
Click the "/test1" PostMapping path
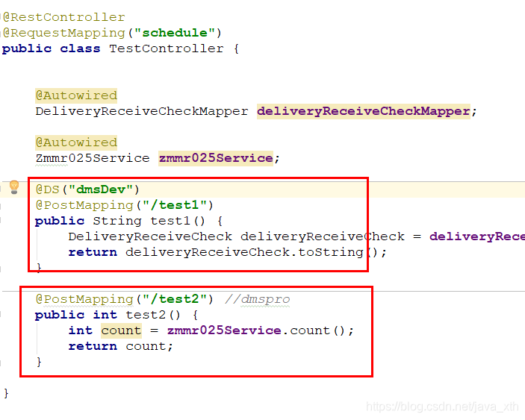tap(175, 205)
